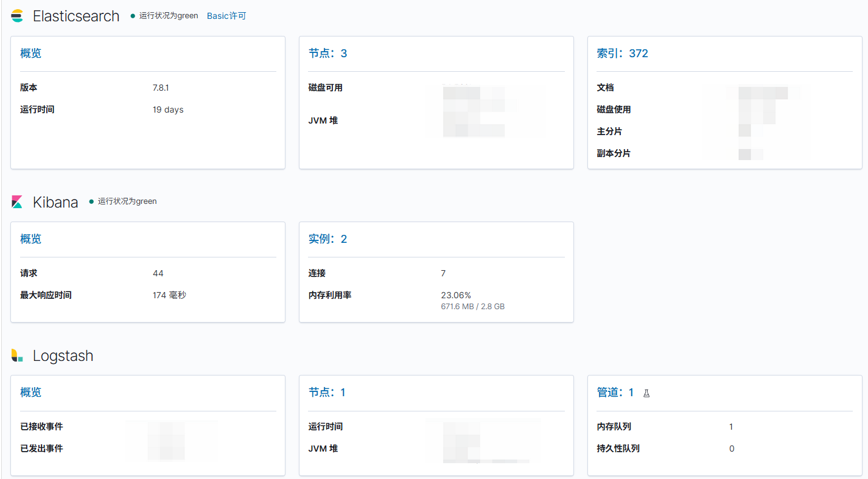Open the Logstash 管道: 1 link
868x479 pixels.
[x=615, y=393]
